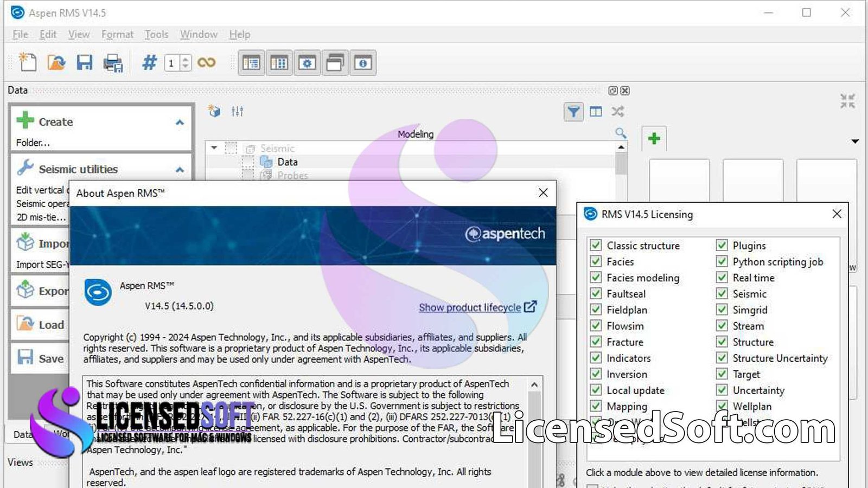Open the Show product lifecycle link
Screen dimensions: 868x488
[477, 307]
